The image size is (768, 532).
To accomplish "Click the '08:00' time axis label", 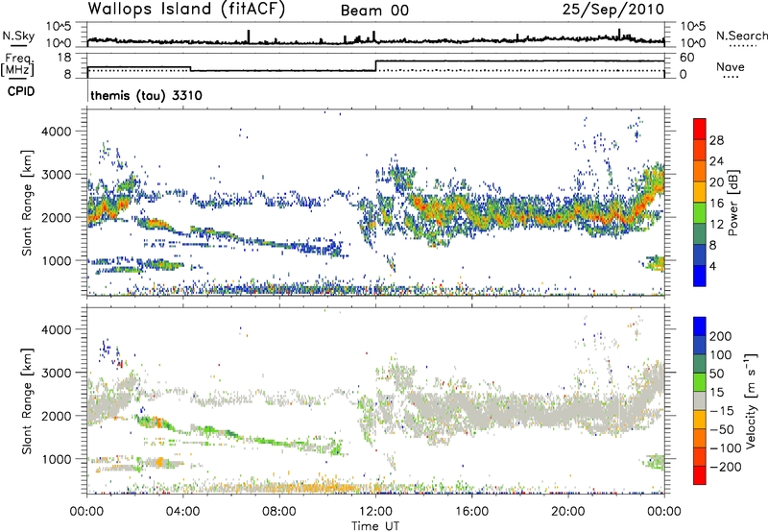I will (279, 512).
